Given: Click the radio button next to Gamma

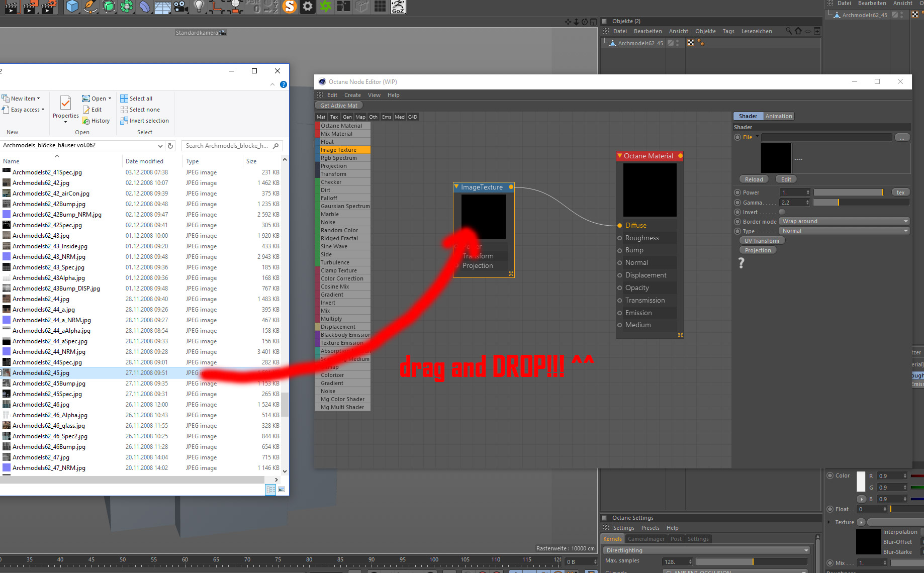Looking at the screenshot, I should (737, 203).
